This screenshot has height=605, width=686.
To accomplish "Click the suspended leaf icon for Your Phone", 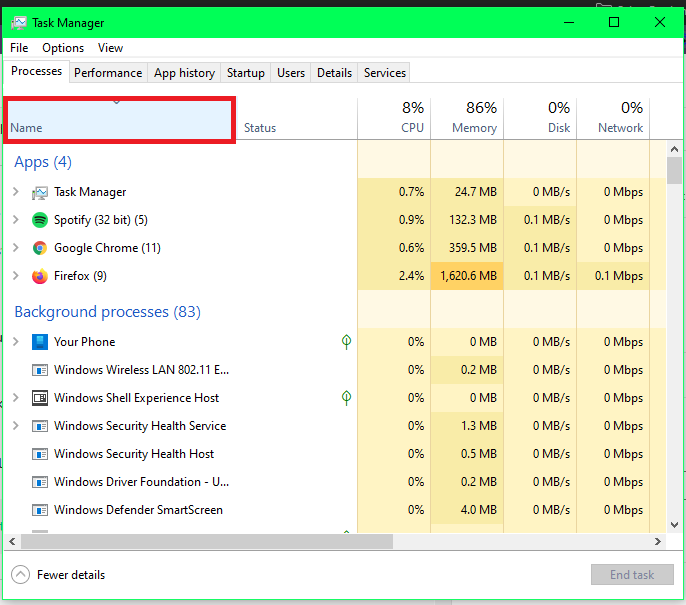I will coord(346,342).
